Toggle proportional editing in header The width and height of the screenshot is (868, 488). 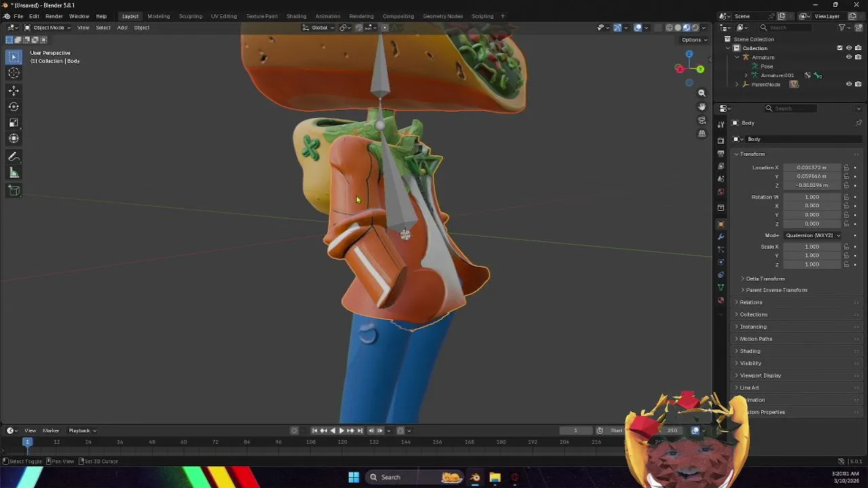pos(385,28)
